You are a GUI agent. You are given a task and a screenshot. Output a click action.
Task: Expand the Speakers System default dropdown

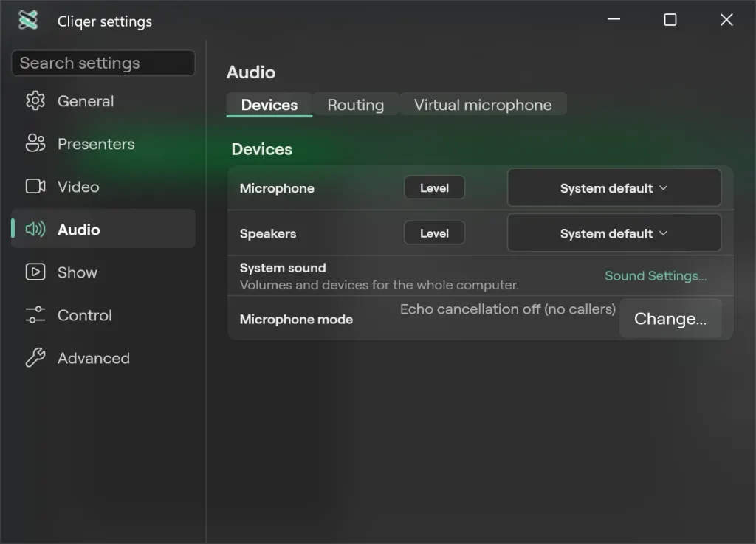click(x=614, y=233)
